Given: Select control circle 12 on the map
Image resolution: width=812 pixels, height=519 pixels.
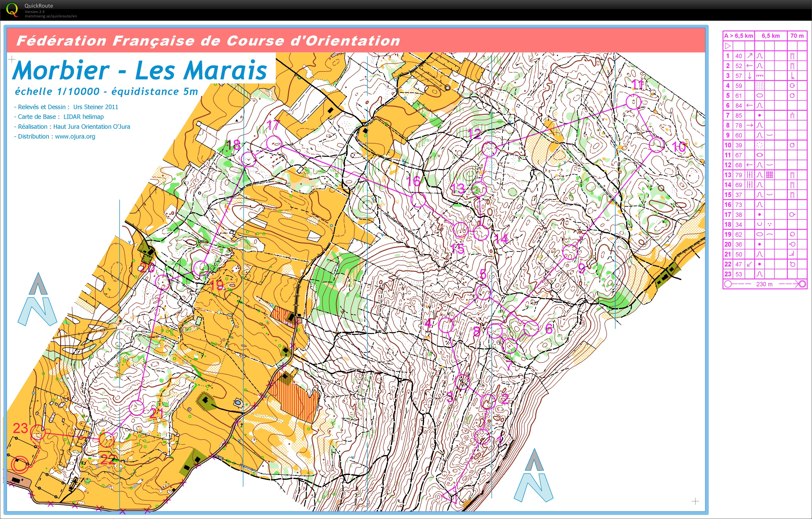Looking at the screenshot, I should click(x=489, y=149).
